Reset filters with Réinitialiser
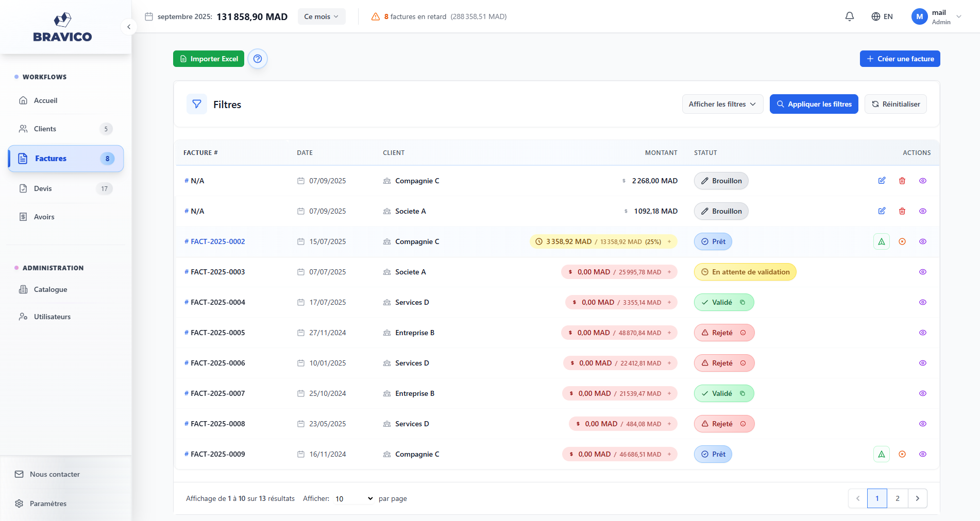The height and width of the screenshot is (521, 980). [x=895, y=104]
